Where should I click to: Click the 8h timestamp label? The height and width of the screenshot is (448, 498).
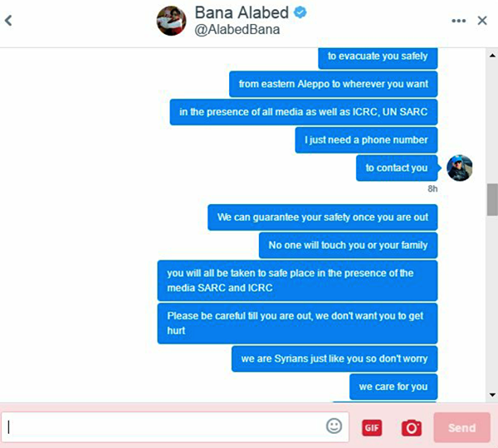(x=432, y=189)
